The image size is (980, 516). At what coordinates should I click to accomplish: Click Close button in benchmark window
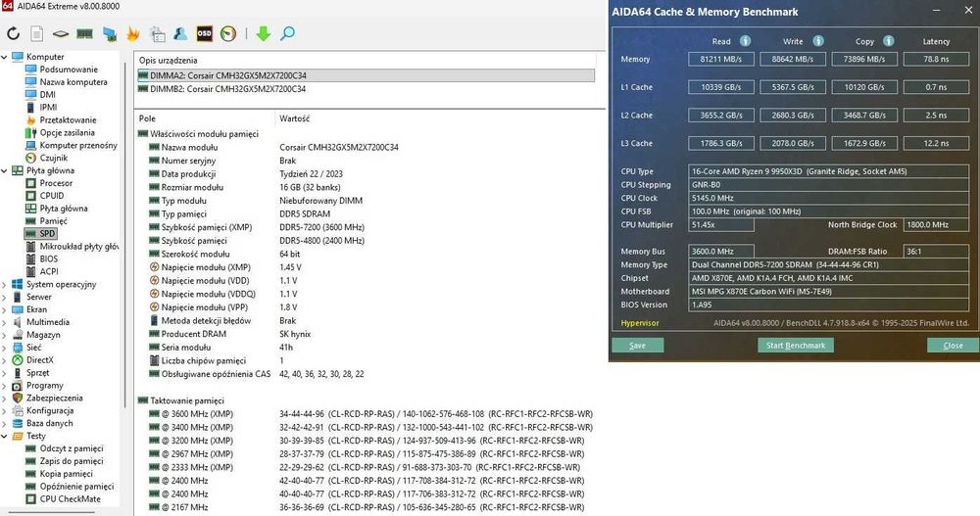tap(953, 346)
